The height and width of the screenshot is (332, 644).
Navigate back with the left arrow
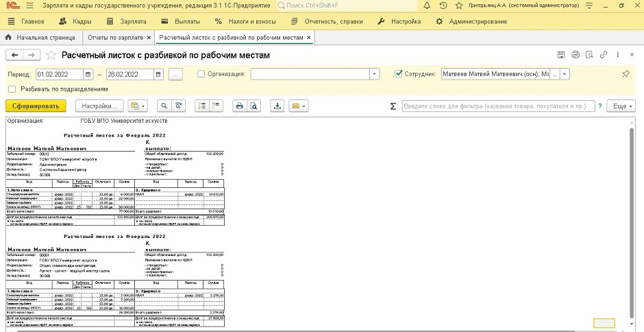pyautogui.click(x=14, y=55)
